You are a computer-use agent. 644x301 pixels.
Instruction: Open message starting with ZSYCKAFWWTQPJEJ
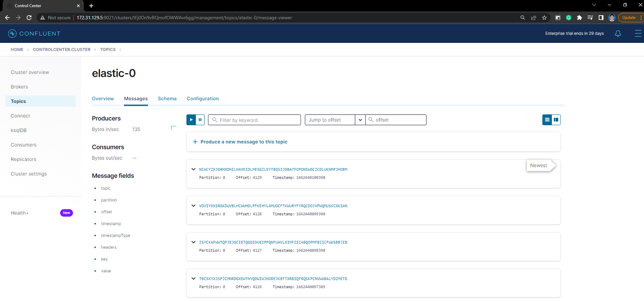273,243
